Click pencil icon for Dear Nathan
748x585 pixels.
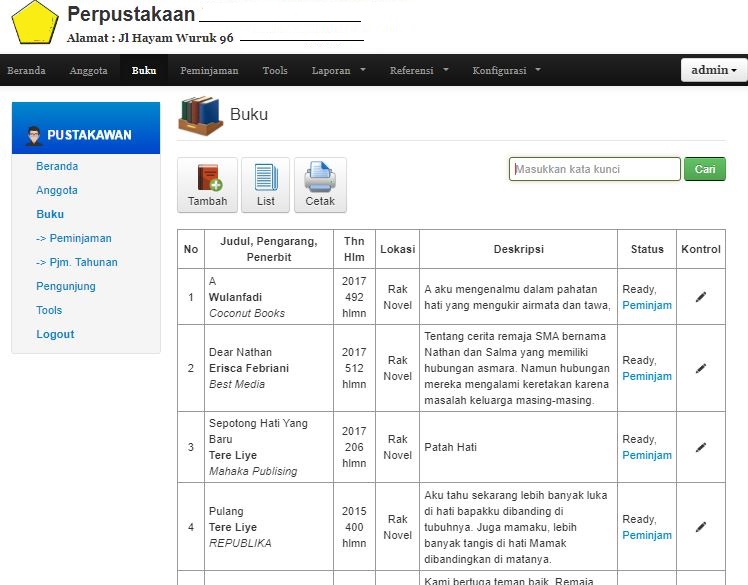pyautogui.click(x=701, y=368)
